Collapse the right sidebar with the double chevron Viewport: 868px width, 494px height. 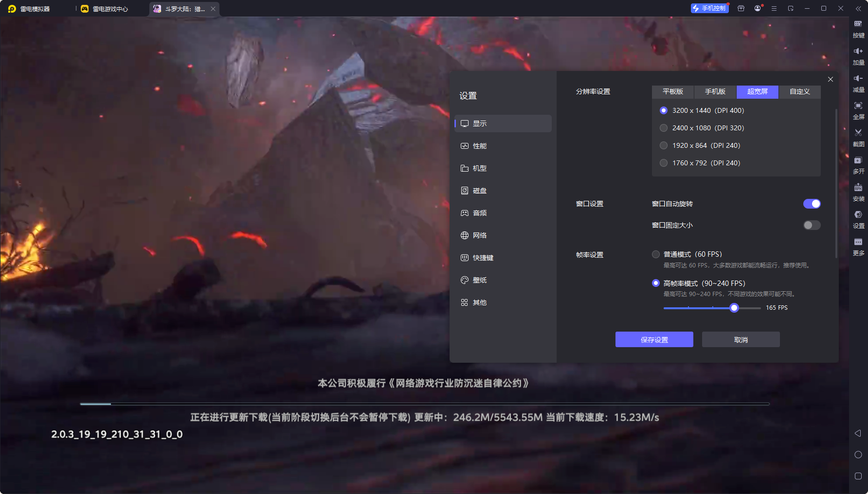858,9
